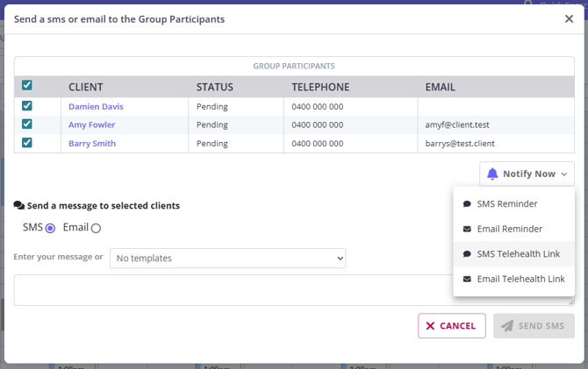Click the Email Reminder envelope icon
The image size is (588, 369).
tap(467, 229)
